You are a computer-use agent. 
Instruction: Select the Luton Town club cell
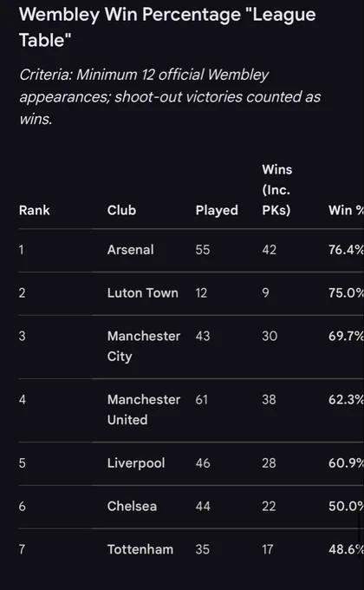(x=142, y=292)
